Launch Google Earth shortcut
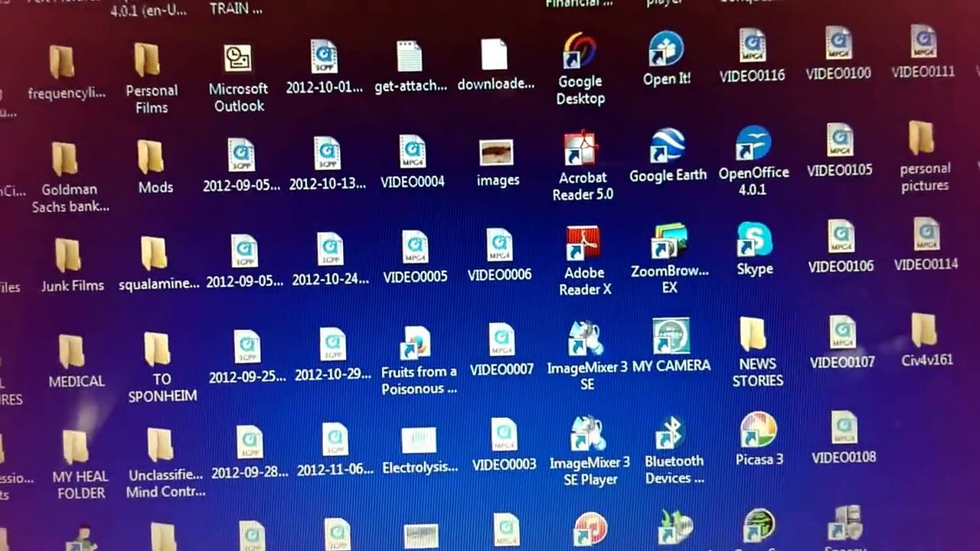This screenshot has width=980, height=551. click(668, 145)
